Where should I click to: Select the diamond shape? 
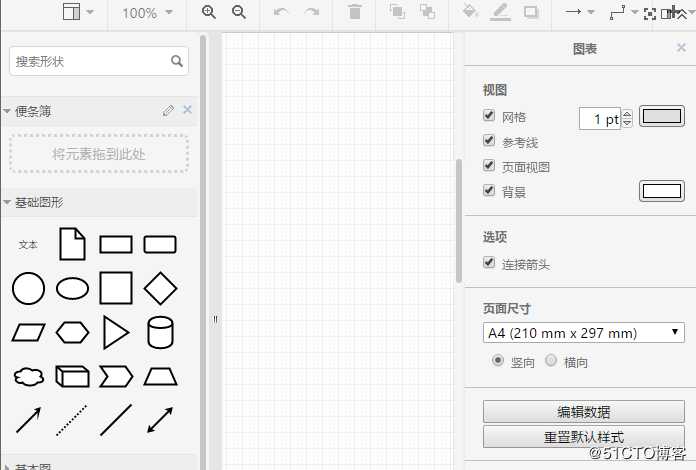160,288
